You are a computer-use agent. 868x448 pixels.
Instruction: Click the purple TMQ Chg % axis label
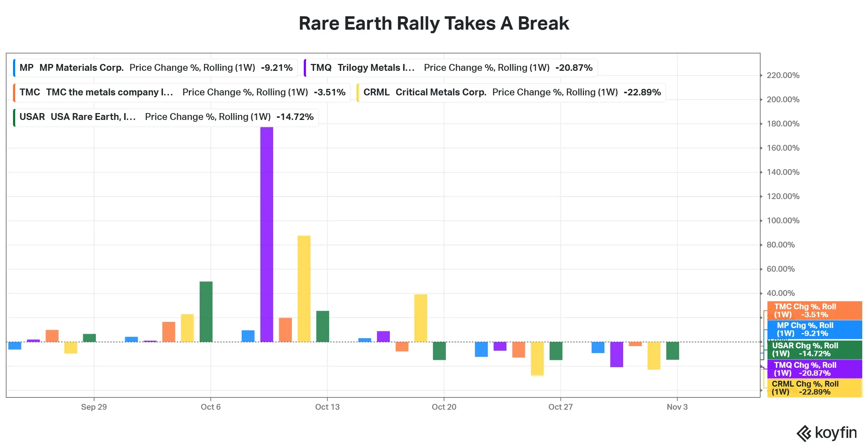pos(814,369)
